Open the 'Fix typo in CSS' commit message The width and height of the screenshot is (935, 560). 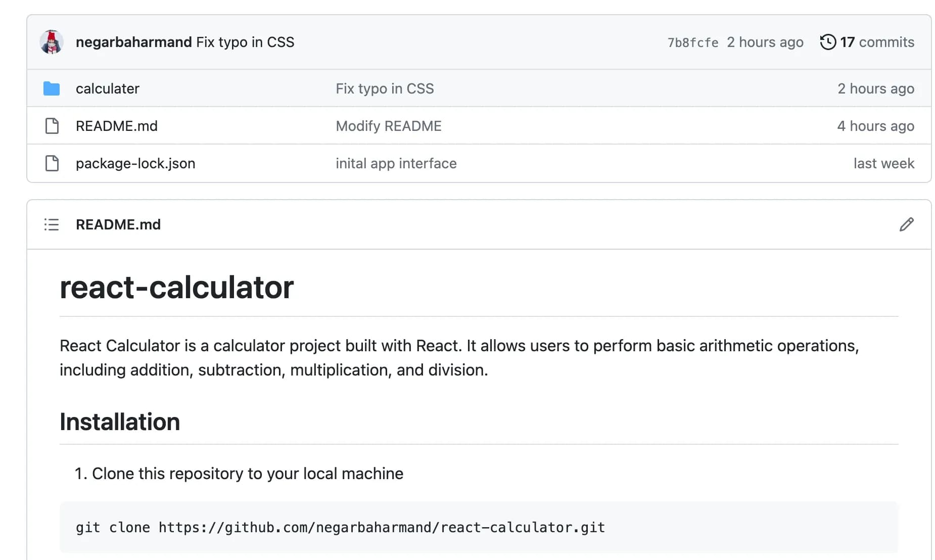tap(246, 42)
